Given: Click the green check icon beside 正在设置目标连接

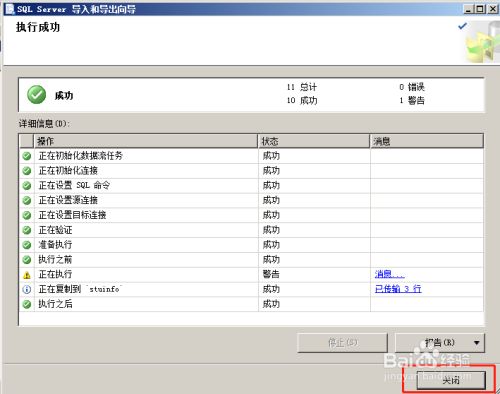Looking at the screenshot, I should [27, 215].
